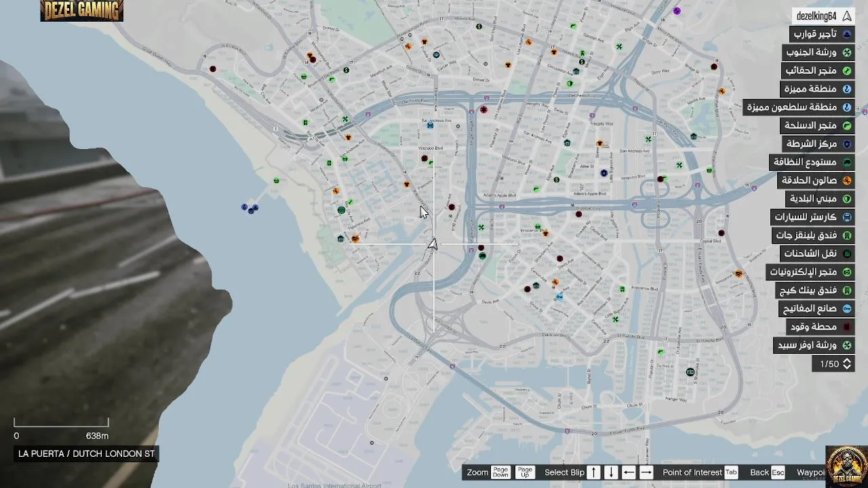The image size is (868, 488).
Task: Click the hotel icon beside فندق بلينقز جات
Action: click(x=846, y=236)
